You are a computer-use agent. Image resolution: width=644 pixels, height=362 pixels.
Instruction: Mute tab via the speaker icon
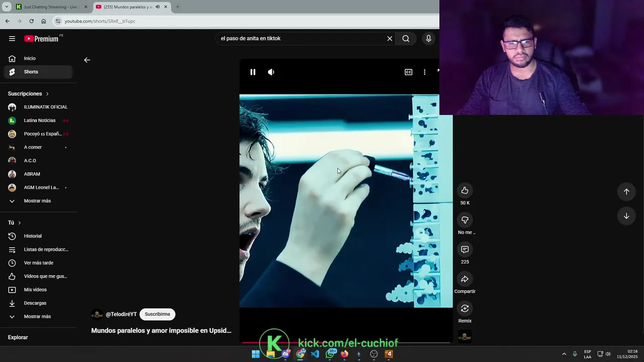point(157,7)
